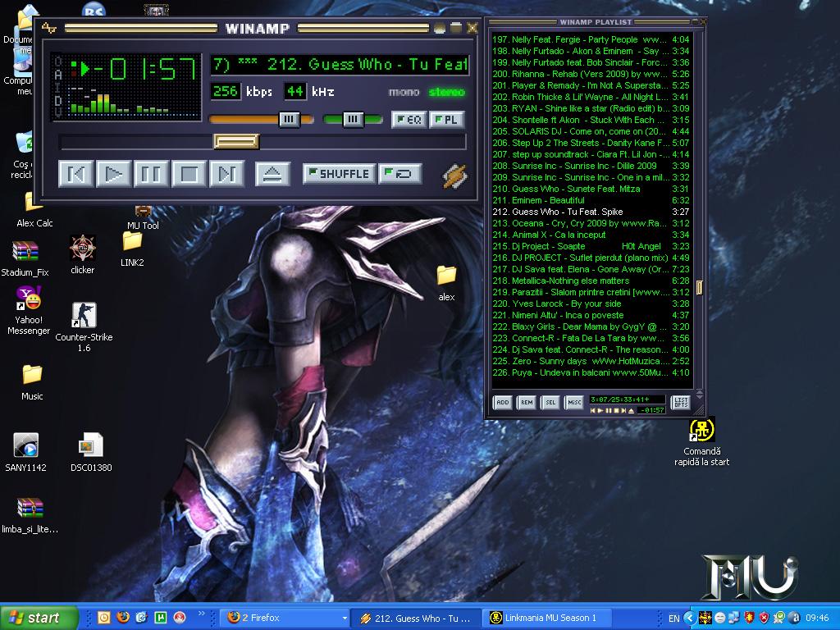
Task: Click the playlist scrollbar handle
Action: click(x=699, y=287)
